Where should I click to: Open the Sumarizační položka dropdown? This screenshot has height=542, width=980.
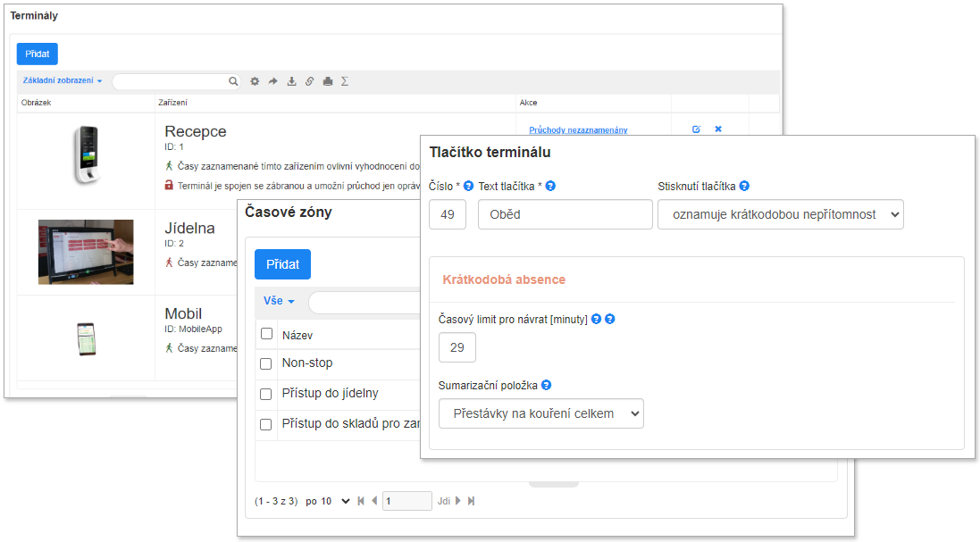(x=541, y=413)
